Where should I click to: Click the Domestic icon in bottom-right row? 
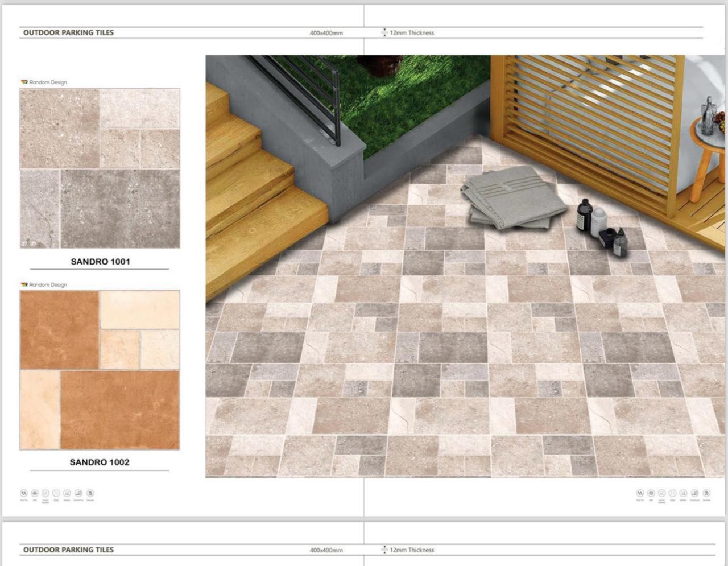click(706, 493)
